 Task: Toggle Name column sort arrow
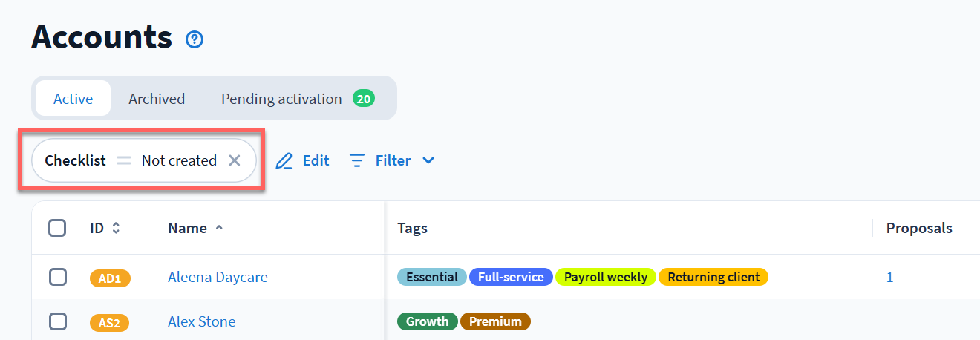coord(219,228)
